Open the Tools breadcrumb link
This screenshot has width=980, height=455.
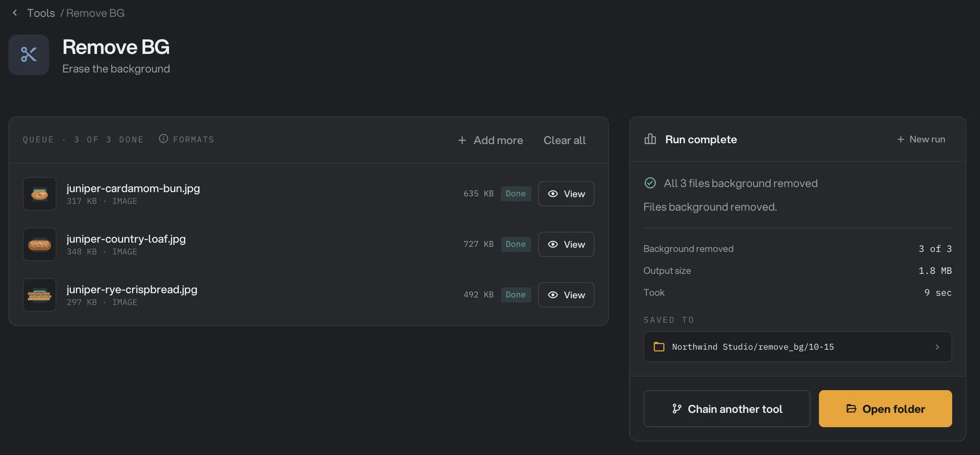pyautogui.click(x=41, y=13)
